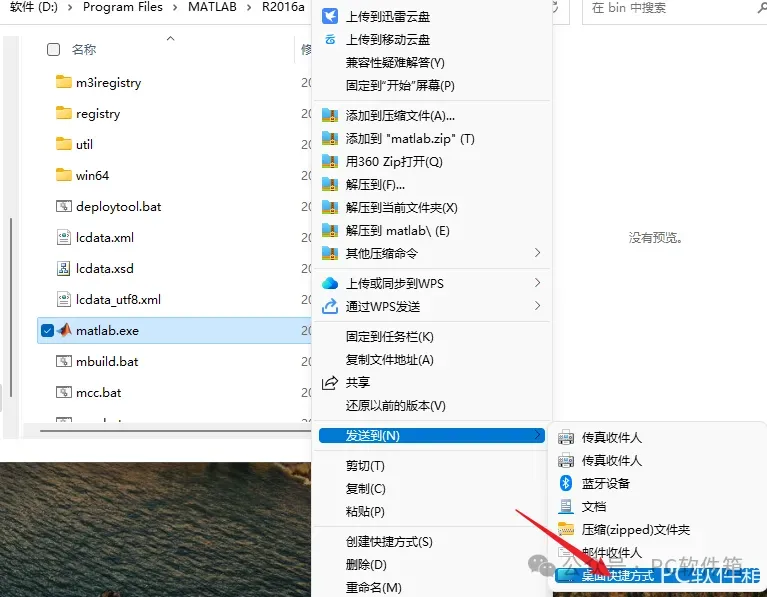Screen dimensions: 767x597
Task: Click the m3iregistry folder icon
Action: (64, 82)
